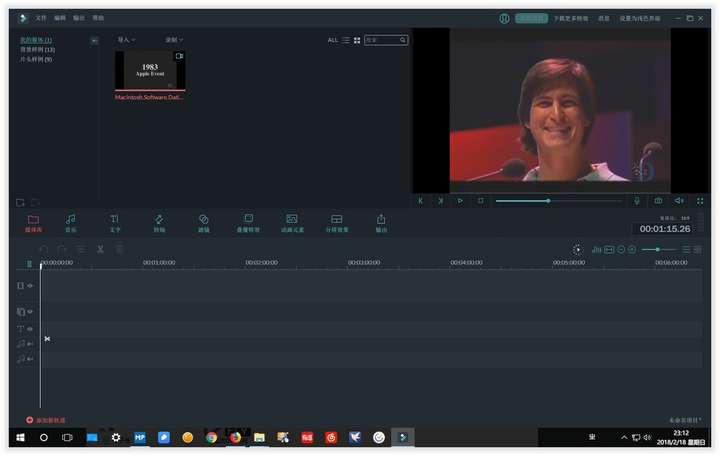720x456 pixels.
Task: Redo the last timeline action
Action: tap(62, 249)
